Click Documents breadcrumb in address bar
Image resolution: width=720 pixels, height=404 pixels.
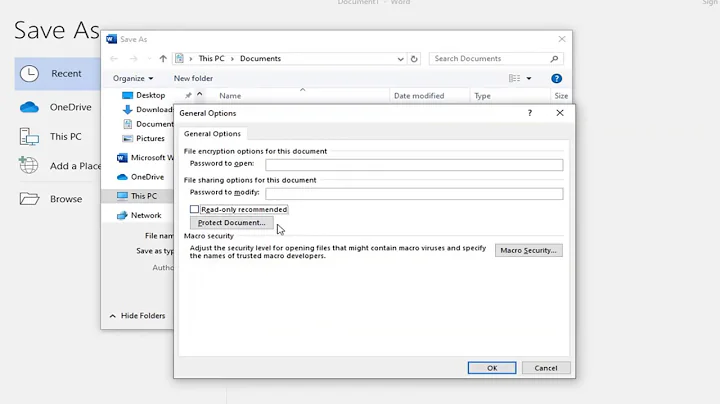(x=260, y=59)
